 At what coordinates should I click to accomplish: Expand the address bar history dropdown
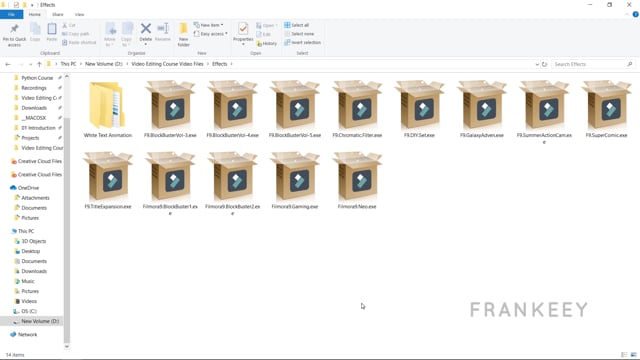click(x=537, y=64)
